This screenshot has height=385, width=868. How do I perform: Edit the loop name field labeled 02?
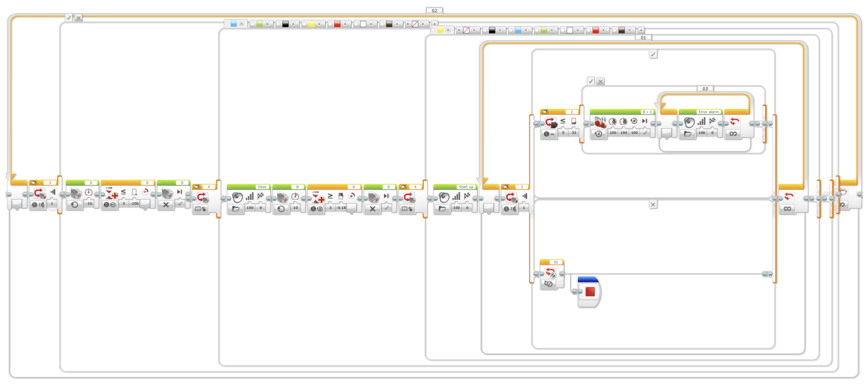tap(434, 11)
